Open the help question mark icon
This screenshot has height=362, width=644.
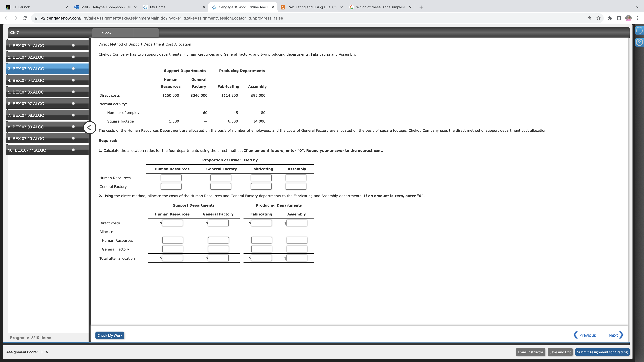639,42
